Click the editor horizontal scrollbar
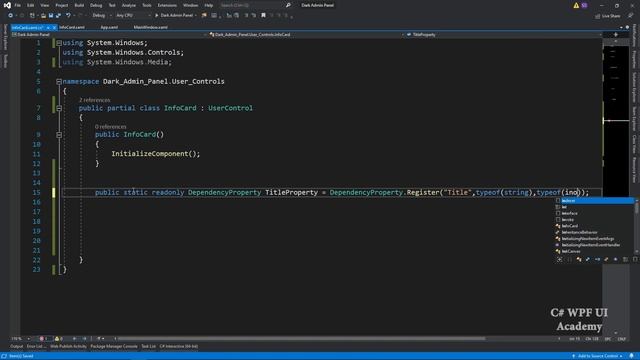 click(300, 338)
